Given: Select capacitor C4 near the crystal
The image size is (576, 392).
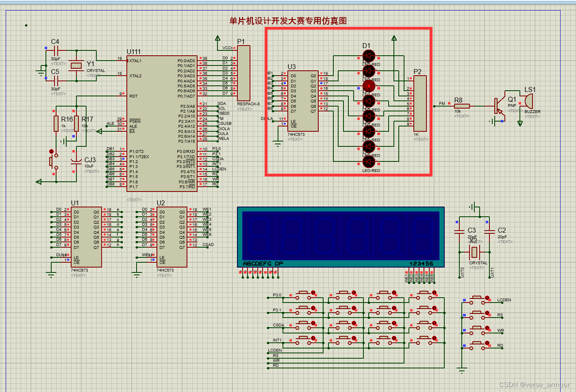Looking at the screenshot, I should click(x=57, y=51).
